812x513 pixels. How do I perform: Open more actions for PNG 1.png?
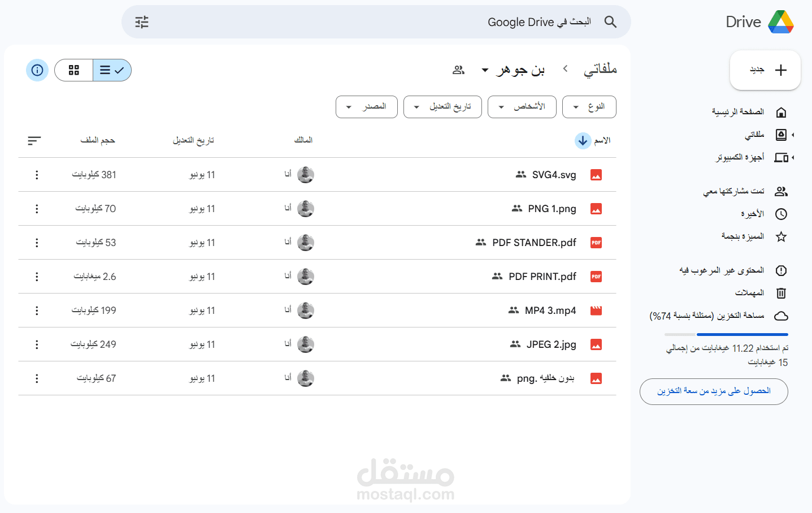point(37,209)
